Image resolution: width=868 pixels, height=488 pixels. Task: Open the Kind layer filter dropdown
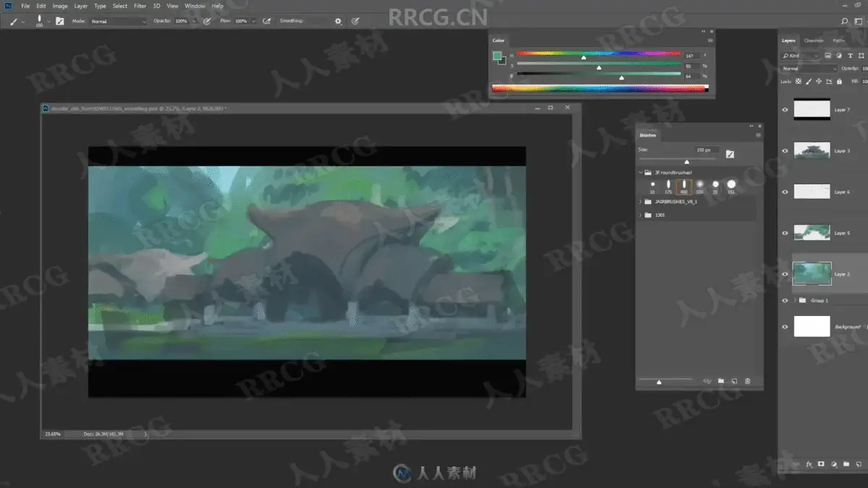coord(801,56)
